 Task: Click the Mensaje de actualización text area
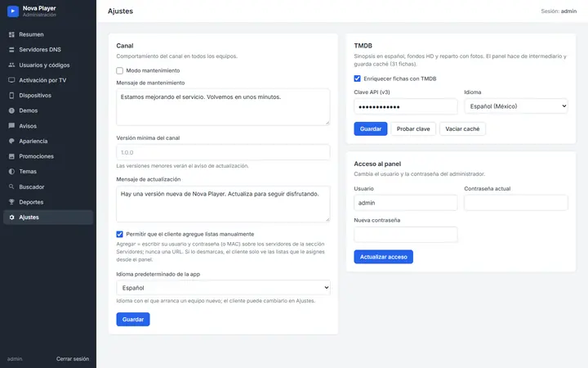click(x=223, y=204)
